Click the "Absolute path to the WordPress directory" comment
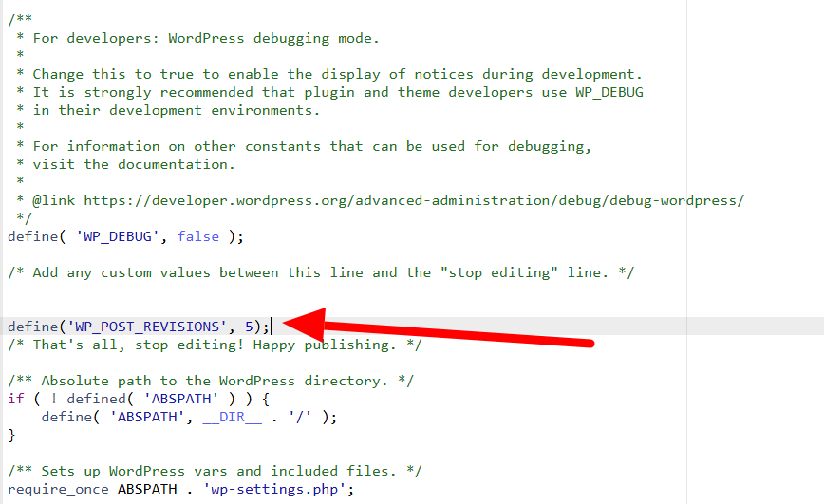Viewport: 824px width, 504px height. click(211, 381)
